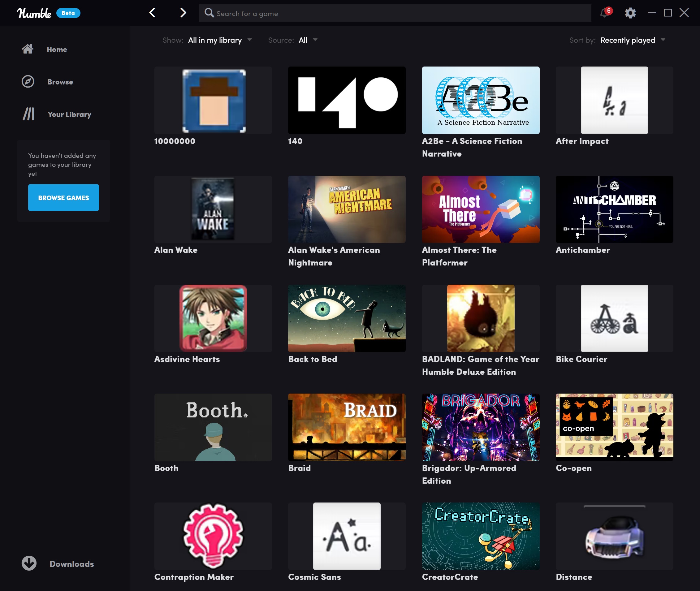Screen dimensions: 700x591
Task: Click the Home house icon
Action: pyautogui.click(x=28, y=49)
